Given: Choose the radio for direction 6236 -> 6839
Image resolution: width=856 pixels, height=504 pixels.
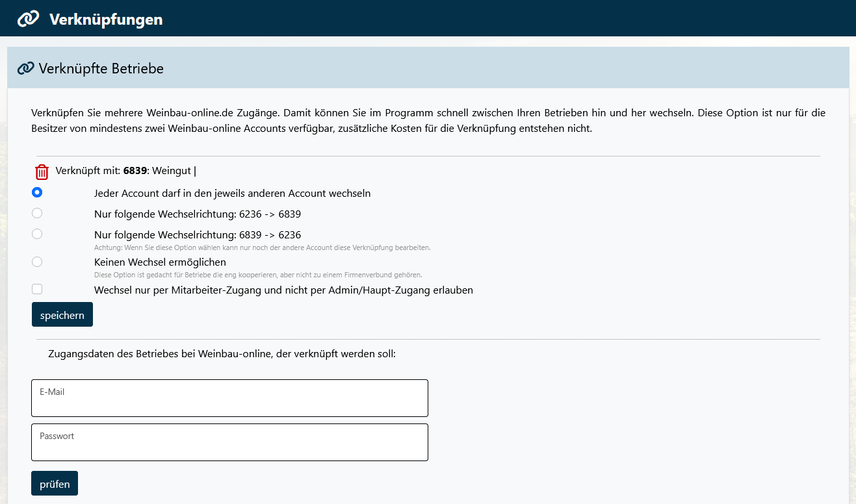Looking at the screenshot, I should (x=37, y=213).
